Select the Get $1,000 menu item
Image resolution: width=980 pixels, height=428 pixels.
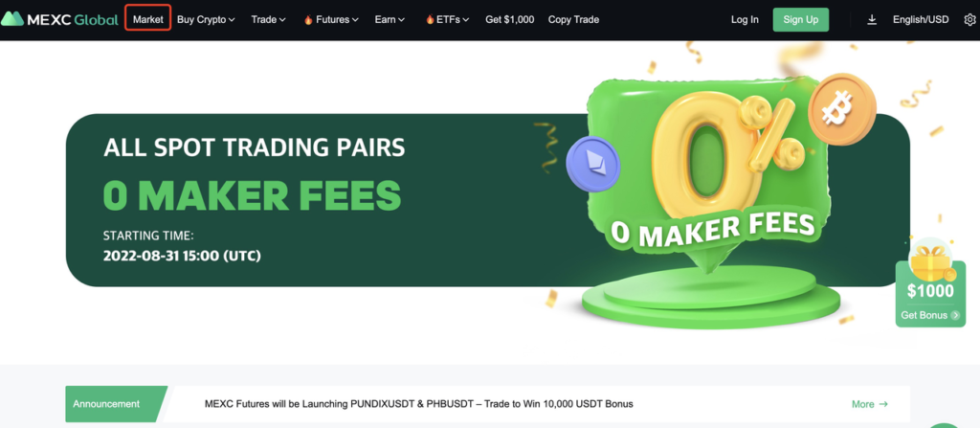509,19
